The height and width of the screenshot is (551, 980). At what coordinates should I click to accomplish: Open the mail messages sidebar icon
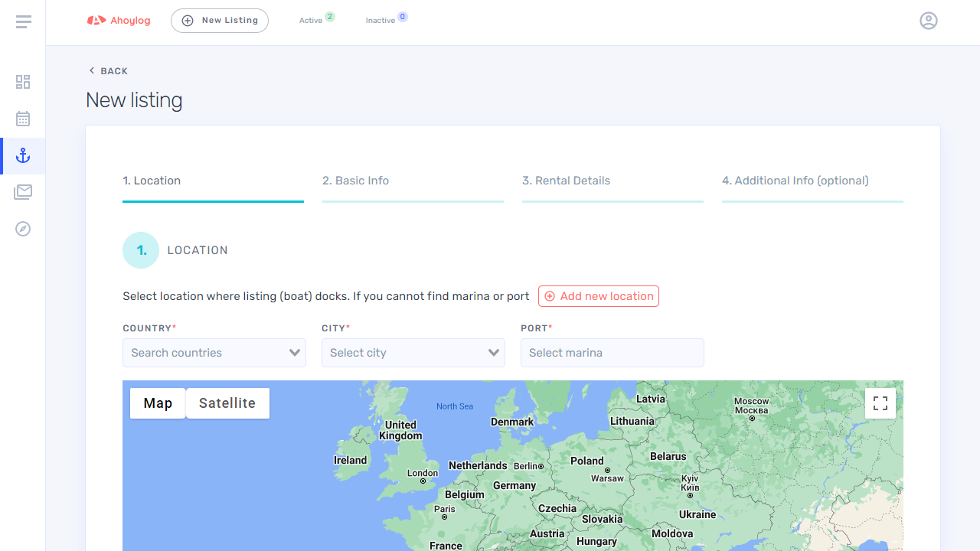coord(23,192)
